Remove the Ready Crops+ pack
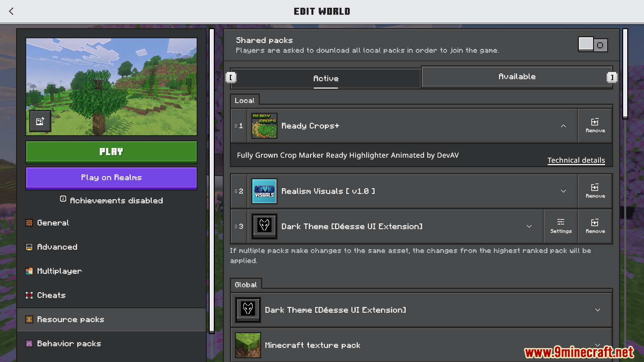The image size is (644, 362). [x=595, y=126]
